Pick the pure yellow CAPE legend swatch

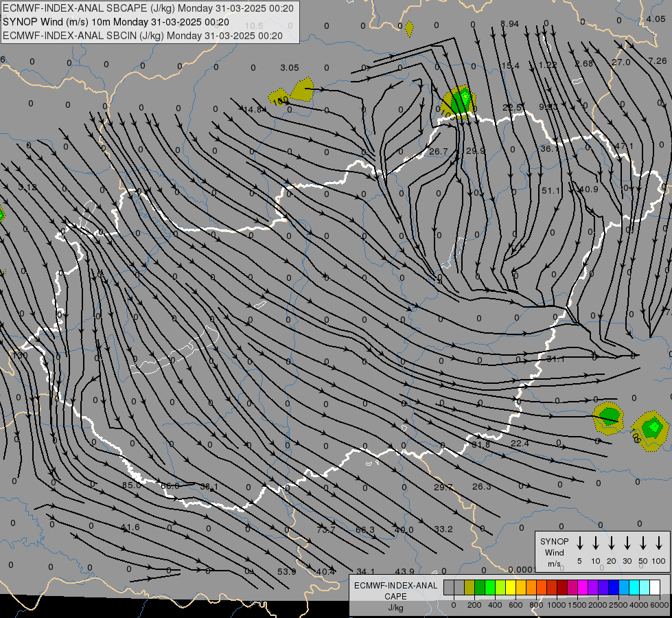click(511, 588)
